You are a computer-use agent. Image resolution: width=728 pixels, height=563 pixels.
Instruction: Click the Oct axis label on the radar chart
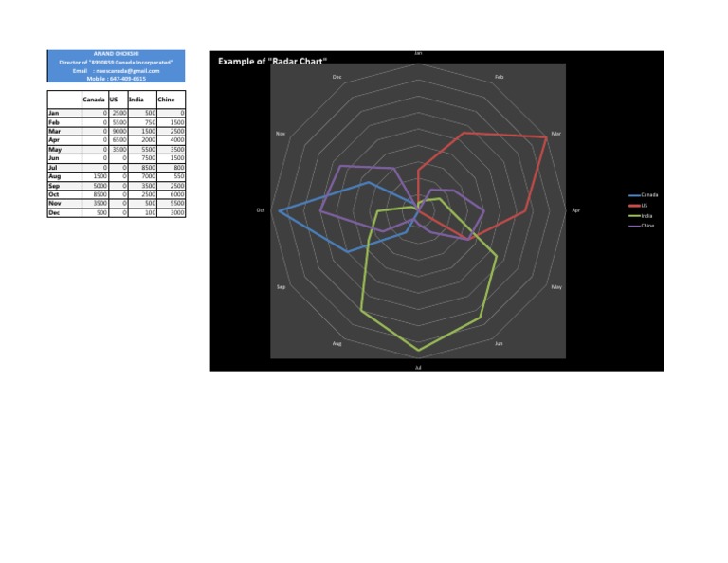261,210
